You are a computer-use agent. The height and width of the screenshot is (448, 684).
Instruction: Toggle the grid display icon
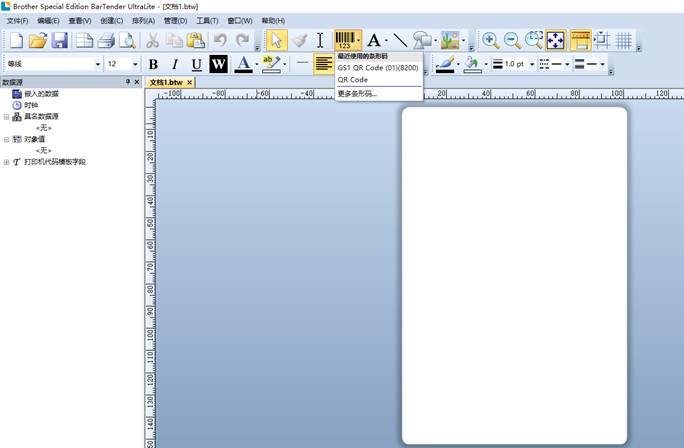point(624,41)
